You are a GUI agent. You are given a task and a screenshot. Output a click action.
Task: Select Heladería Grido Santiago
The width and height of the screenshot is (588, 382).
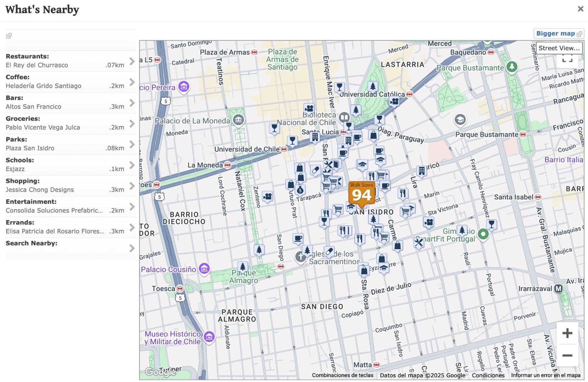[44, 86]
